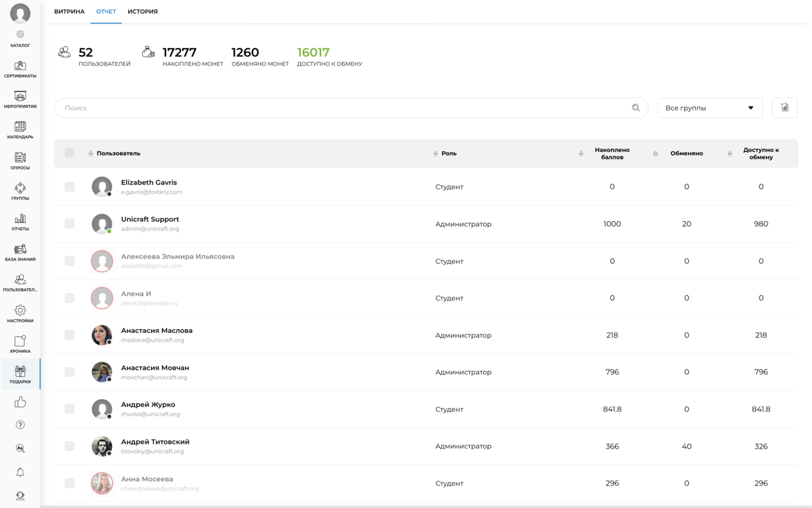
Task: Open Опросы in the sidebar
Action: click(20, 161)
